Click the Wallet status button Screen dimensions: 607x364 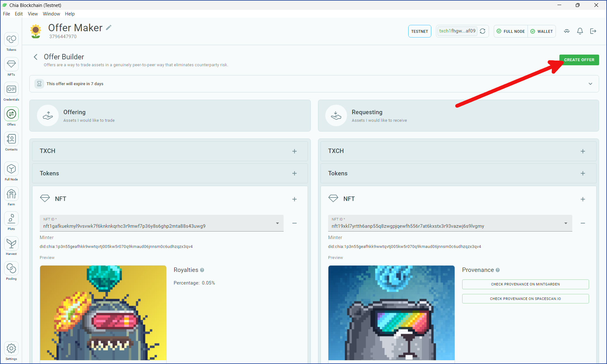point(542,32)
